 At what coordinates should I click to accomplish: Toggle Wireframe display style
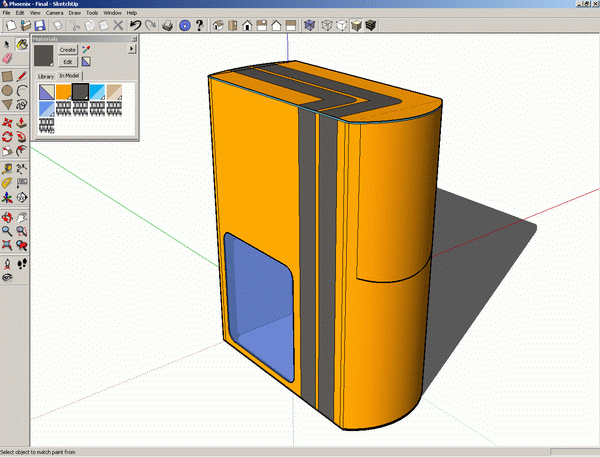coord(326,24)
